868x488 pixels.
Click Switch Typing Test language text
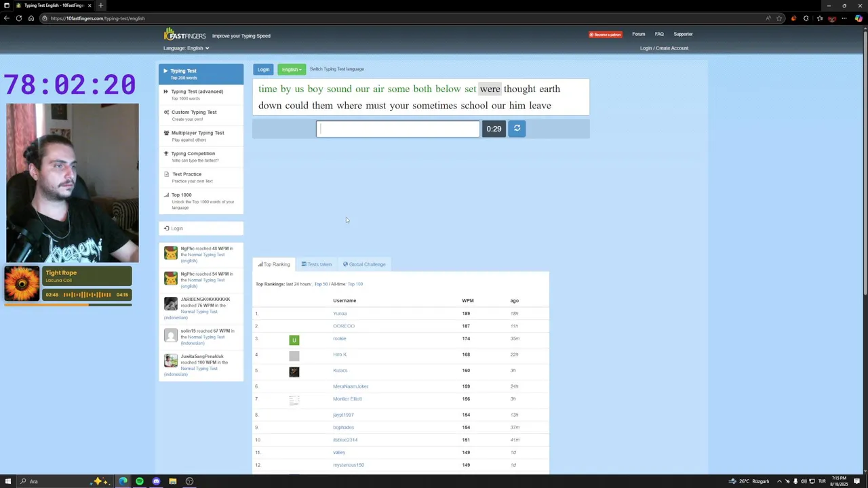337,69
